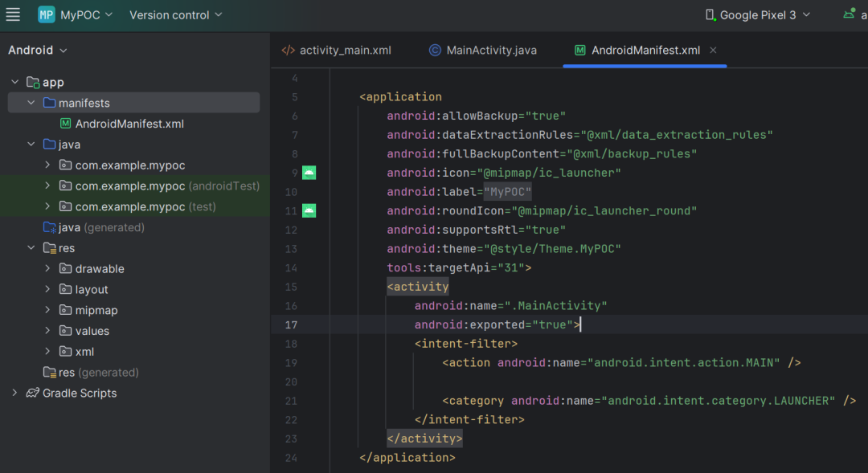Screen dimensions: 868x473
Task: Click the values folder icon
Action: click(65, 331)
